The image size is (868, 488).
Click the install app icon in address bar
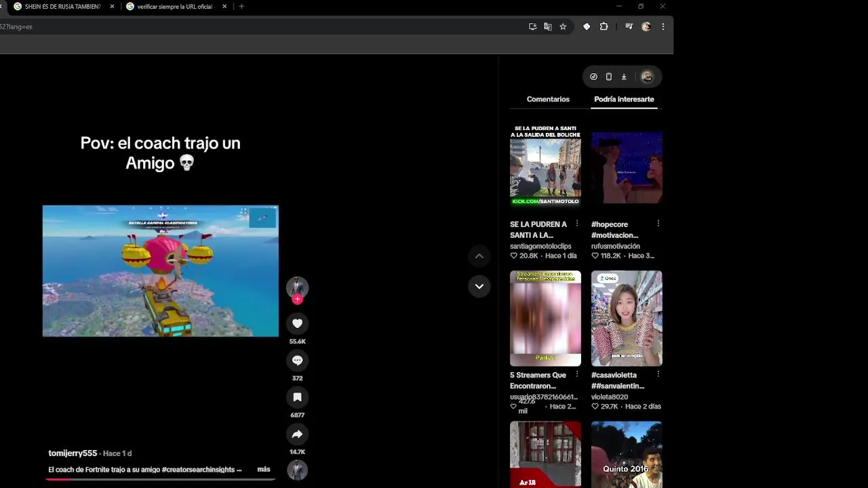tap(532, 26)
